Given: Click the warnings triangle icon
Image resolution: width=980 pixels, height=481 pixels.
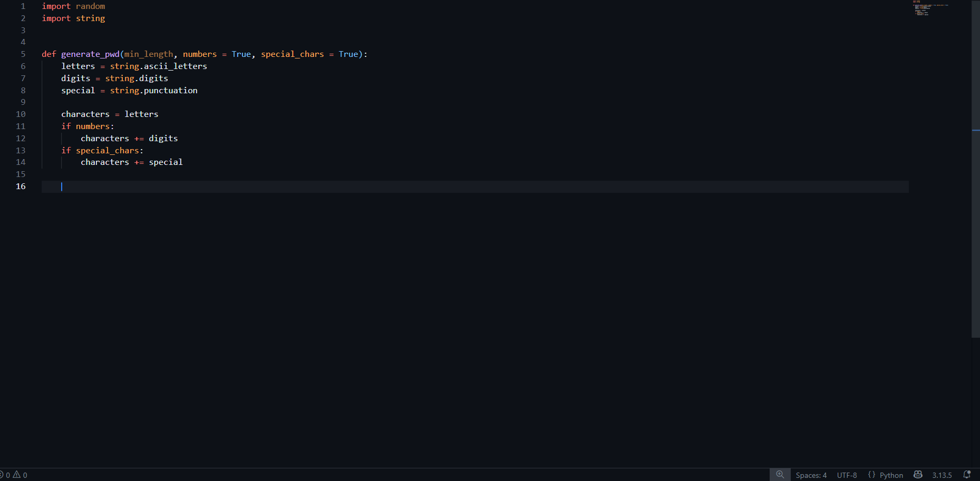Looking at the screenshot, I should pos(16,475).
